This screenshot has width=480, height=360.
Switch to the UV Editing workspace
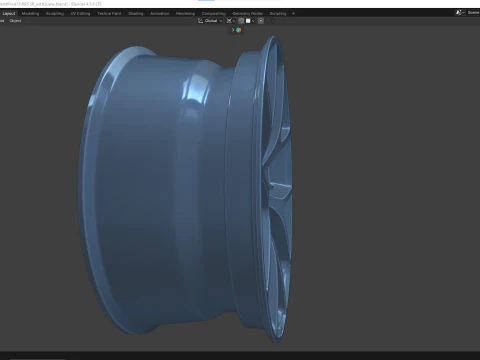[x=80, y=14]
